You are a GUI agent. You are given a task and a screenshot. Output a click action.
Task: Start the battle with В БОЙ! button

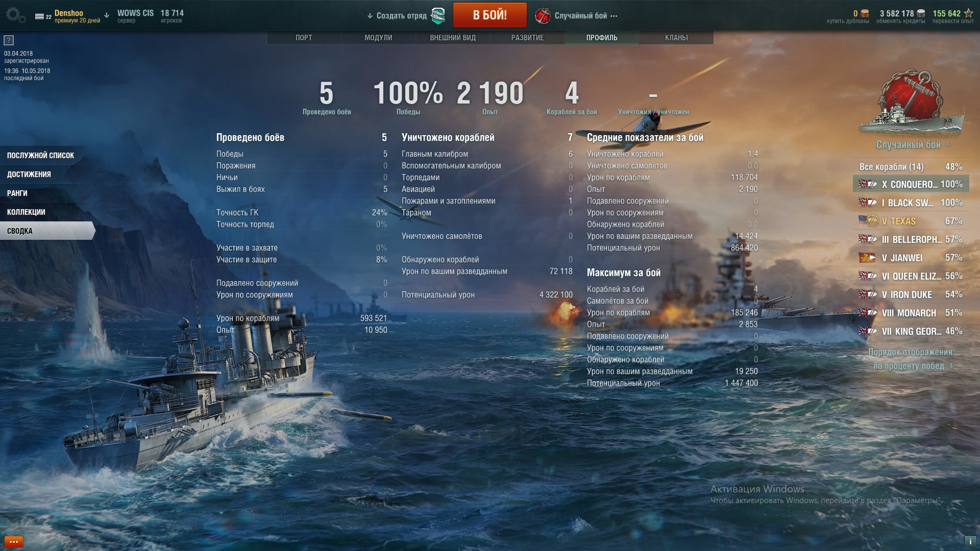489,15
